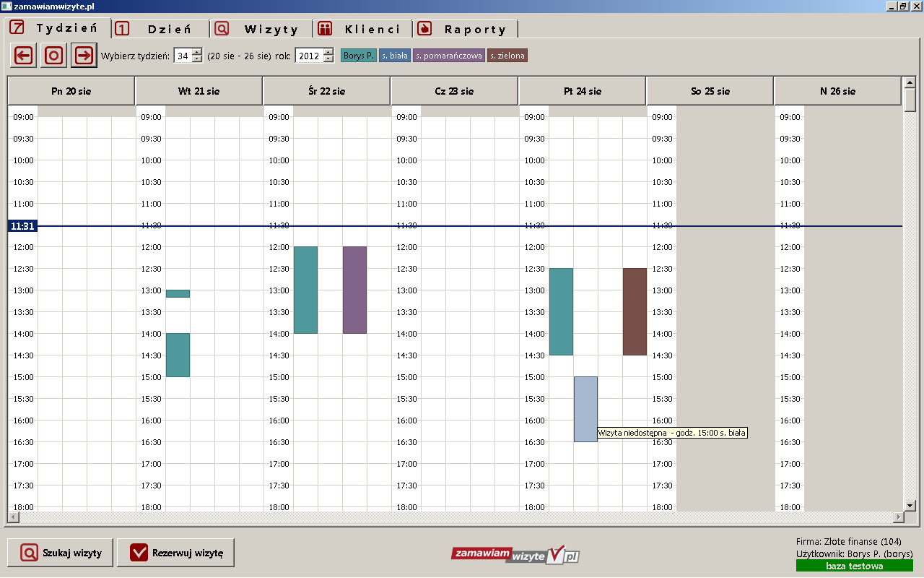The width and height of the screenshot is (924, 578).
Task: Click the week number field 34
Action: pyautogui.click(x=183, y=56)
